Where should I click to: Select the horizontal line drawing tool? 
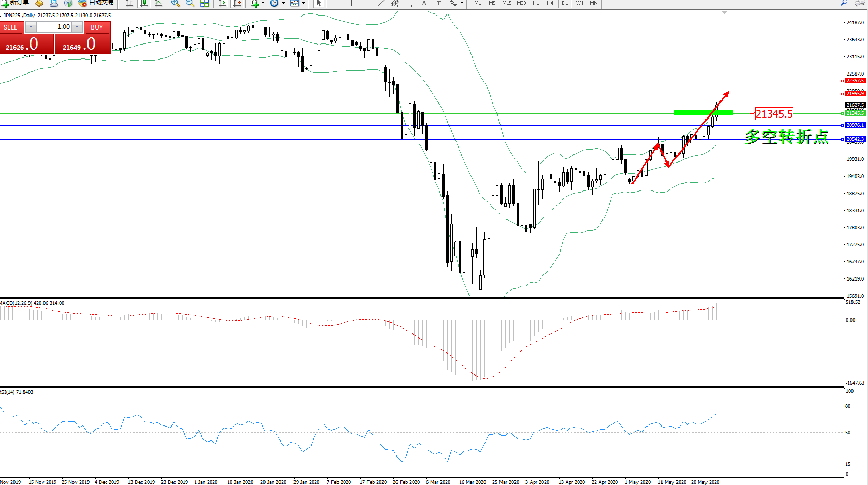pyautogui.click(x=366, y=3)
